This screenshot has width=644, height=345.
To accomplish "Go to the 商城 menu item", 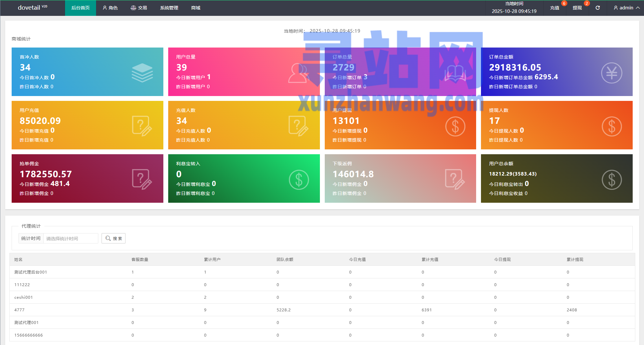I will coord(196,8).
